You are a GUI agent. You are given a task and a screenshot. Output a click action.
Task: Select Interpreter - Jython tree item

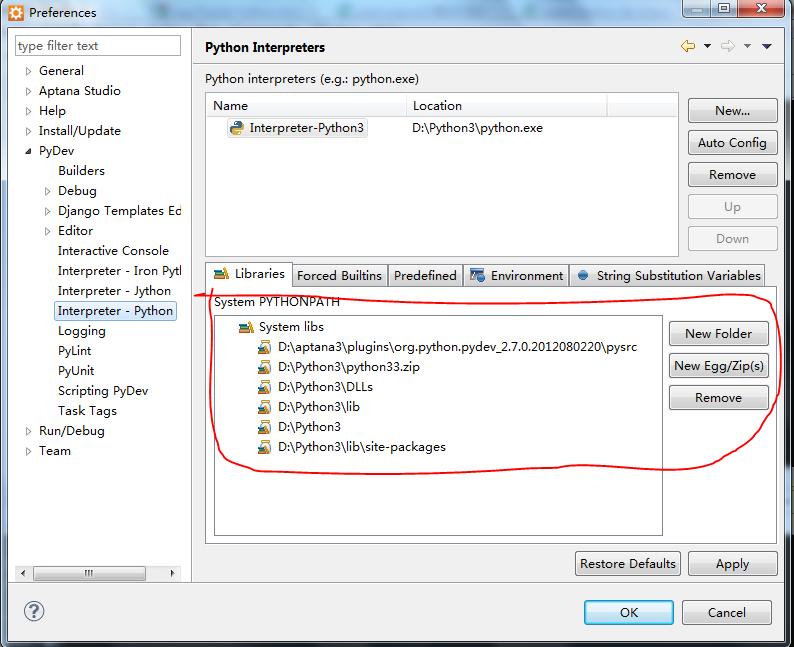tap(114, 291)
